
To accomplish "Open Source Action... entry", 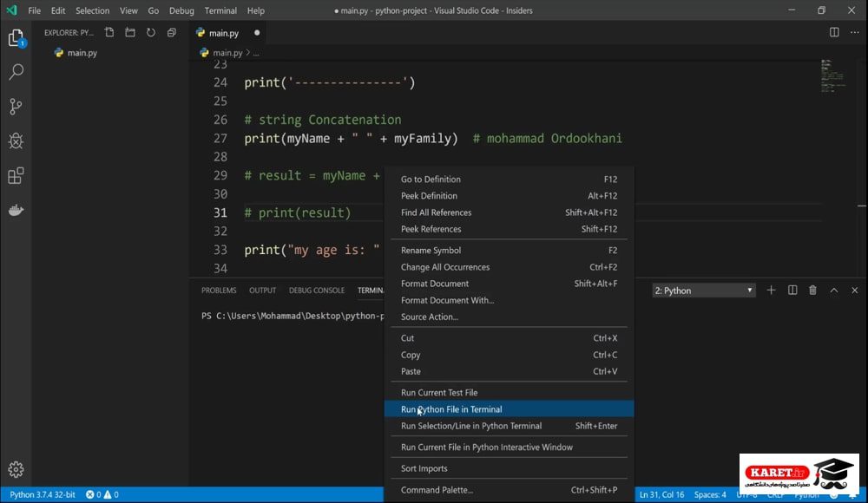I will click(x=509, y=317).
